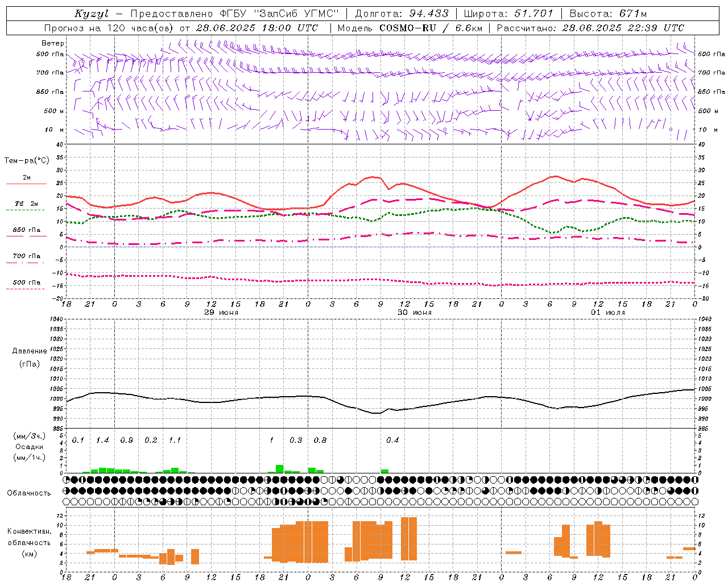Image resolution: width=728 pixels, height=582 pixels.
Task: Click the tallest green precipitation bar
Action: tap(280, 469)
